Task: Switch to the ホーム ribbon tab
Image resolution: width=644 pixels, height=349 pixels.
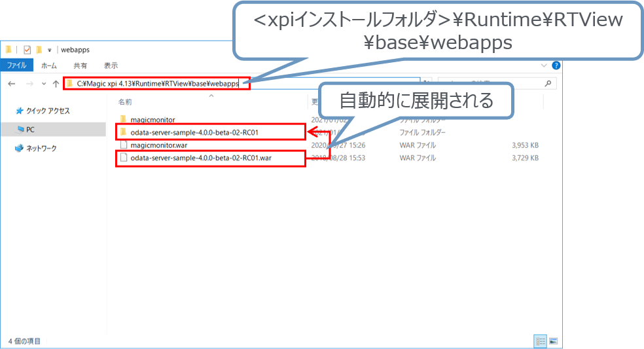Action: pyautogui.click(x=49, y=65)
